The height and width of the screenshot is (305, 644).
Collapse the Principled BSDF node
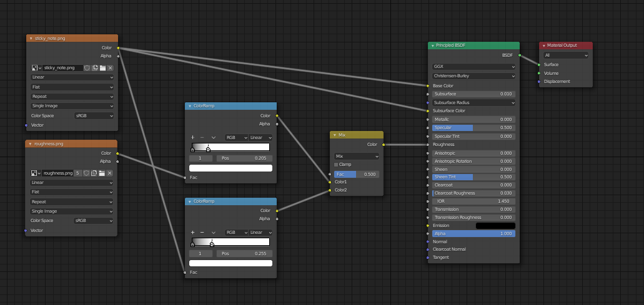[432, 46]
